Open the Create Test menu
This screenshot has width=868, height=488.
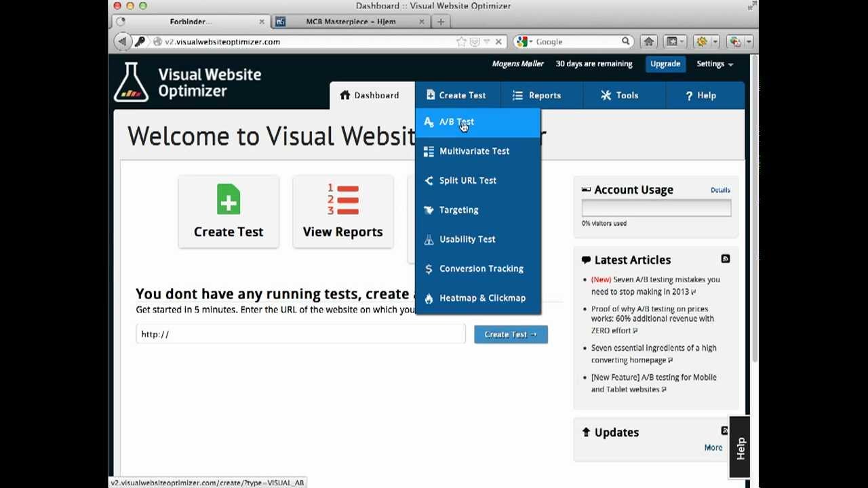456,96
